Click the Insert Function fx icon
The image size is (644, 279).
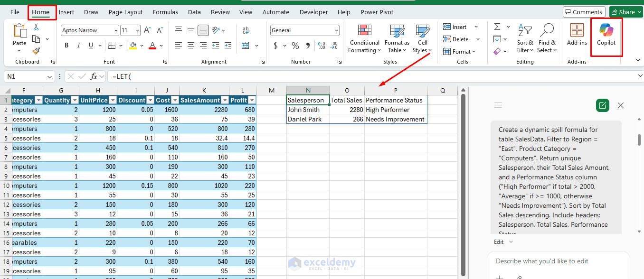click(x=94, y=76)
